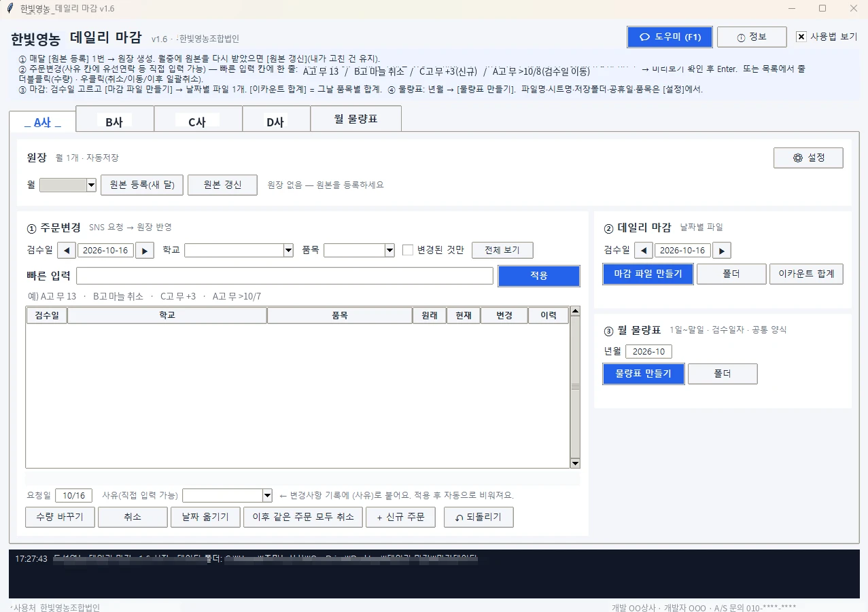
Task: Go to previous 검수일 in 주문변경
Action: [66, 250]
